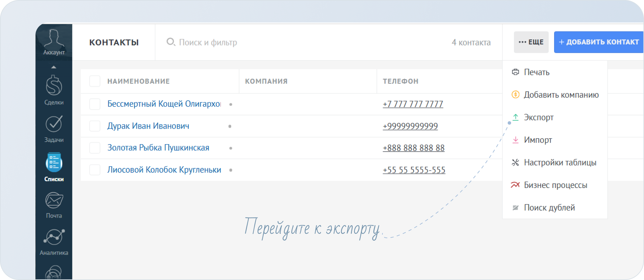Choose Настройки таблицы menu item

pyautogui.click(x=560, y=163)
